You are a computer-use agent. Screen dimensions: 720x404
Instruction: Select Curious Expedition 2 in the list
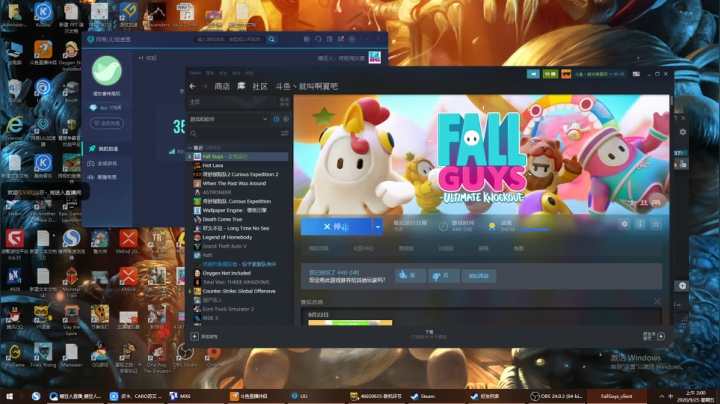click(x=238, y=174)
